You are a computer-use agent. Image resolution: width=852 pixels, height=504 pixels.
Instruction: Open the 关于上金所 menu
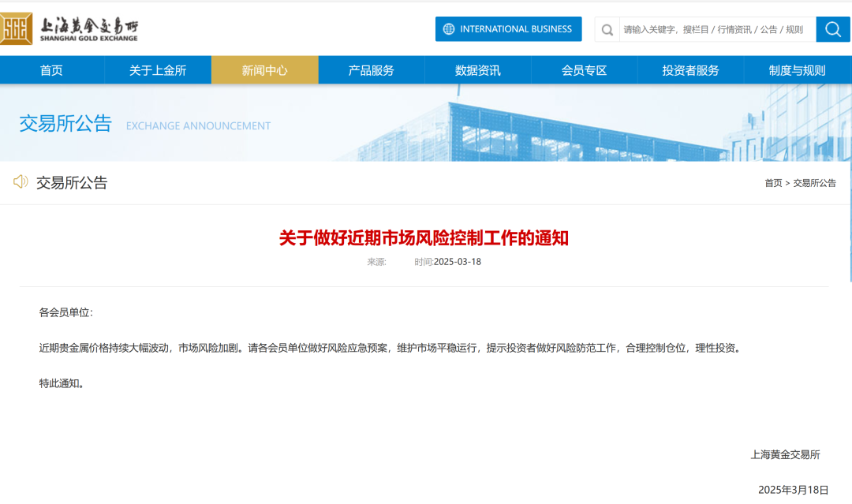click(158, 70)
